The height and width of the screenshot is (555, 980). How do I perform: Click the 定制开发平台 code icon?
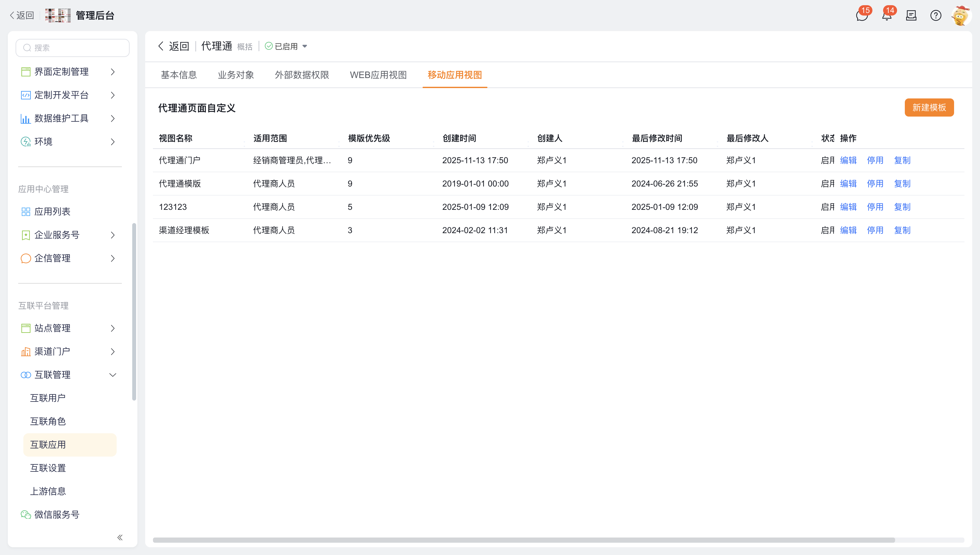[x=26, y=95]
